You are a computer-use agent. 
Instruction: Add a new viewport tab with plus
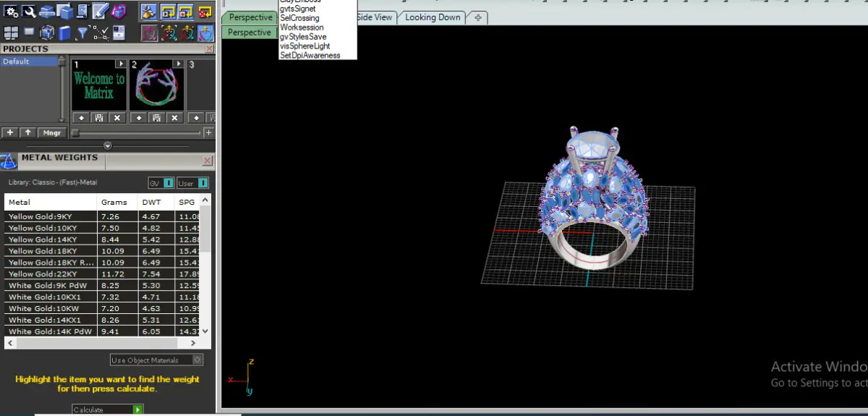click(x=478, y=17)
